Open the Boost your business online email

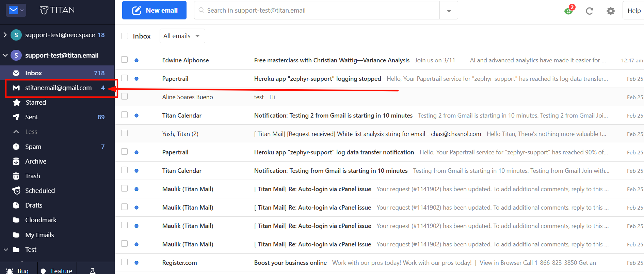[380, 263]
